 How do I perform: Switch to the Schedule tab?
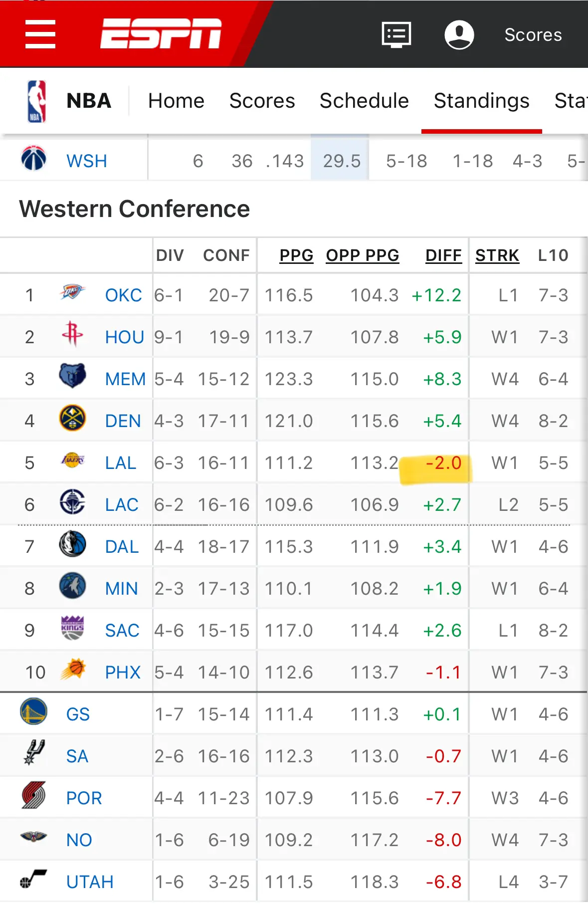coord(364,101)
